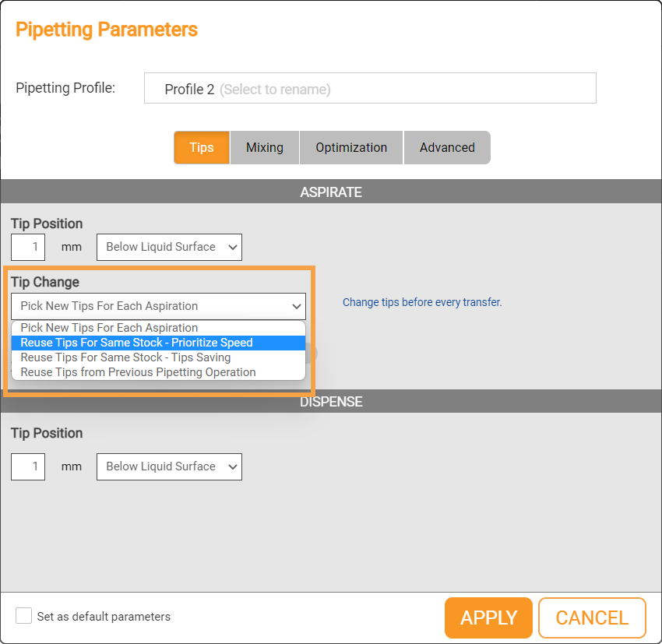Click the ASPIRATE section header

pyautogui.click(x=331, y=192)
